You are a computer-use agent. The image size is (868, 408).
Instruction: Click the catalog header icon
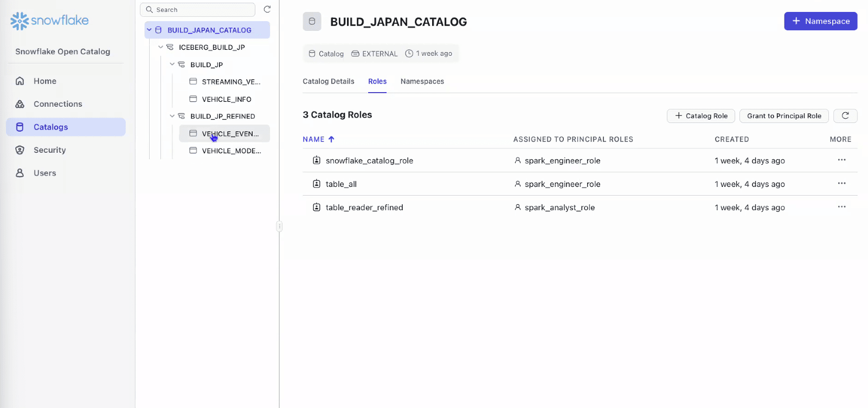[x=312, y=21]
